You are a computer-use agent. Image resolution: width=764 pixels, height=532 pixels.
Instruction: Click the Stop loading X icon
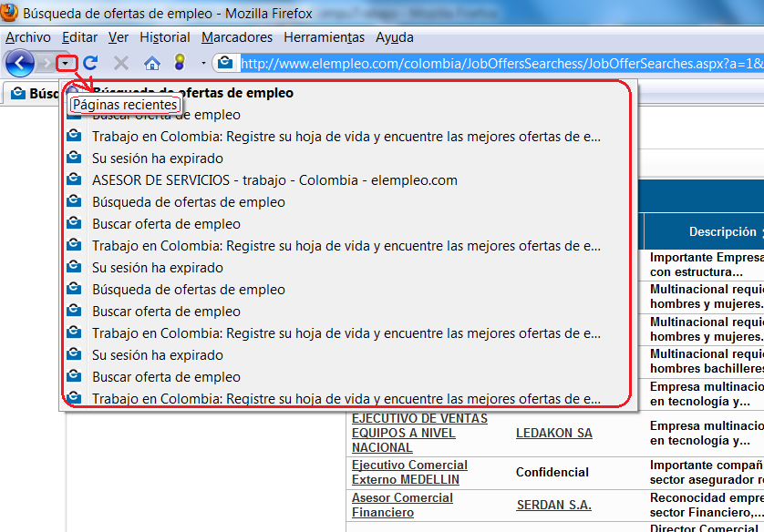[121, 63]
